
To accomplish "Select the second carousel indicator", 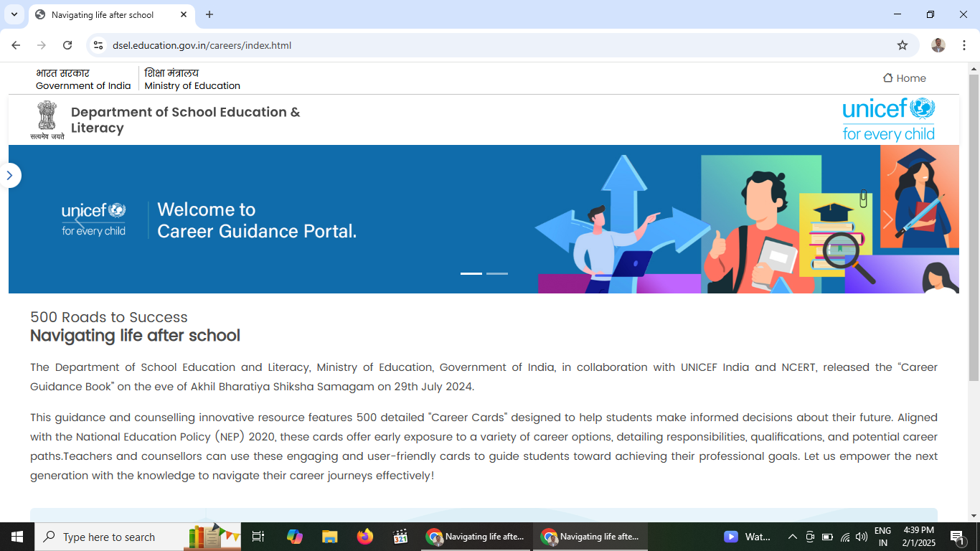I will click(x=497, y=273).
